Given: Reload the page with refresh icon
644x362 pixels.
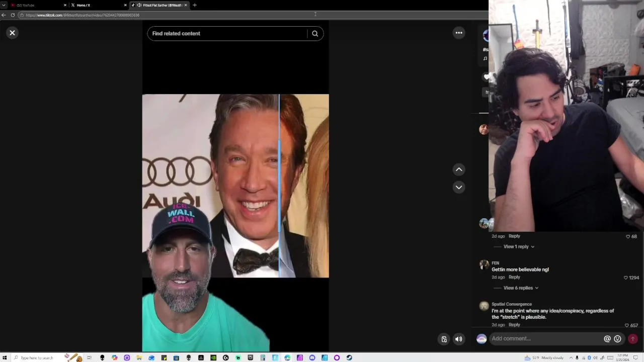Looking at the screenshot, I should tap(13, 15).
